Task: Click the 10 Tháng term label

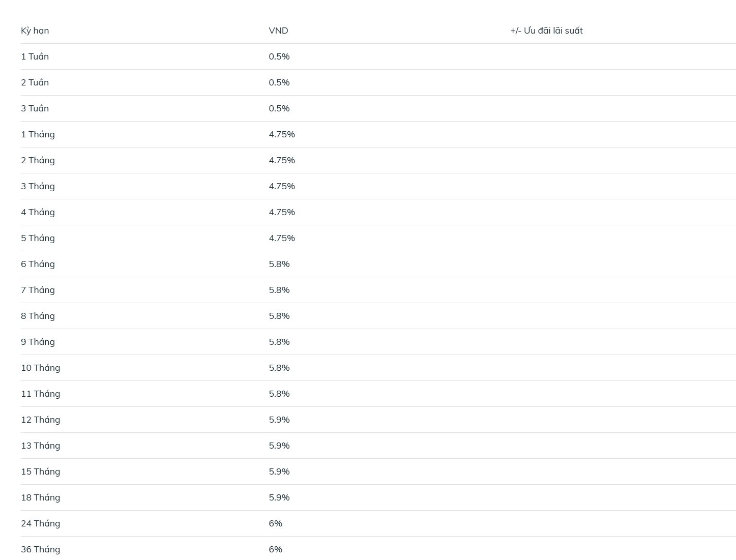Action: [x=40, y=368]
